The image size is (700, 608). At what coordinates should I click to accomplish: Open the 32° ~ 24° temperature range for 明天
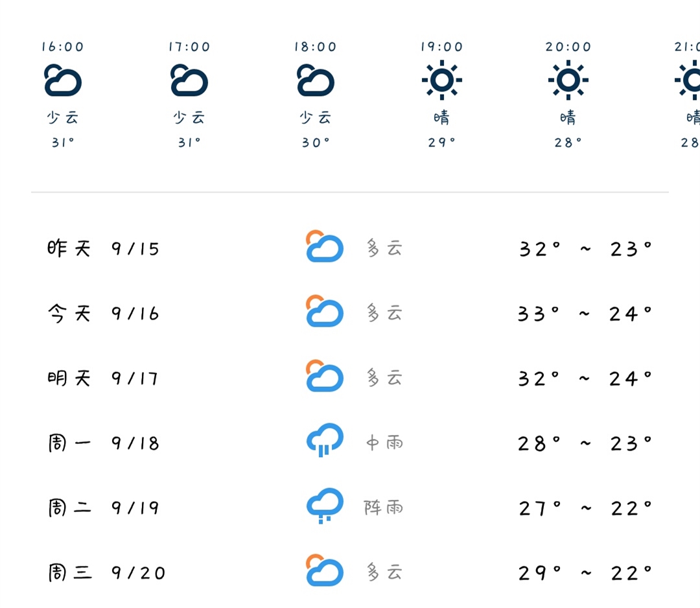coord(585,377)
